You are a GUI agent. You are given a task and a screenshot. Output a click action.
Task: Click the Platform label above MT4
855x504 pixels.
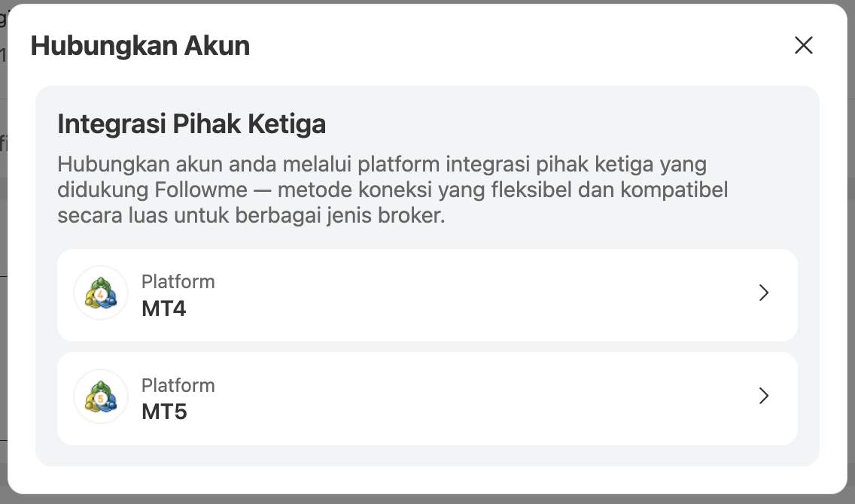click(x=178, y=281)
